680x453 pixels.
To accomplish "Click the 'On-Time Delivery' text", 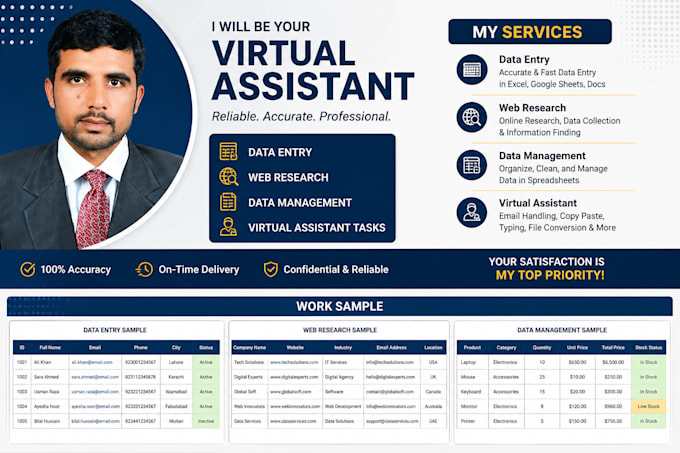I will coord(199,270).
